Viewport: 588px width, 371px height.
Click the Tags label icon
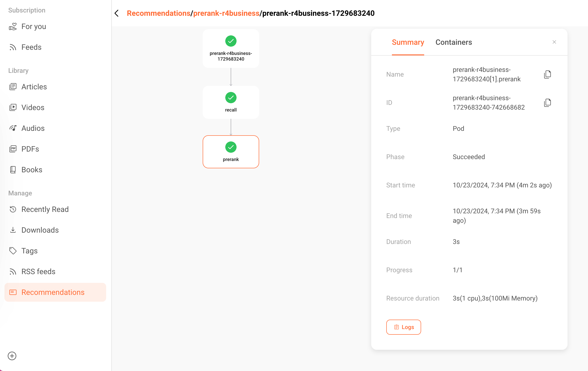point(13,251)
